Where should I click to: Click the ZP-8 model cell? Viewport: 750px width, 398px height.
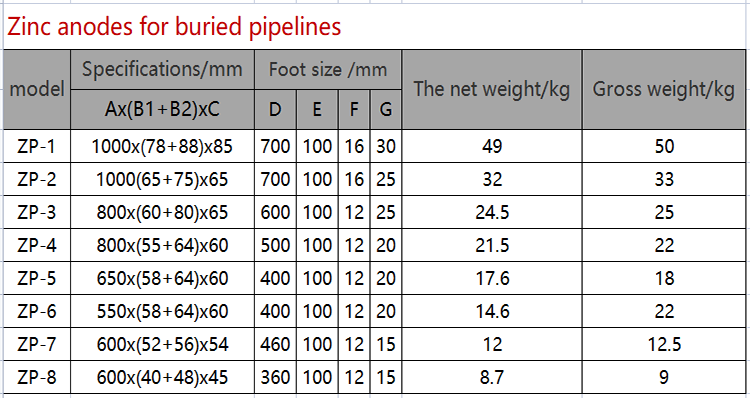pos(37,377)
